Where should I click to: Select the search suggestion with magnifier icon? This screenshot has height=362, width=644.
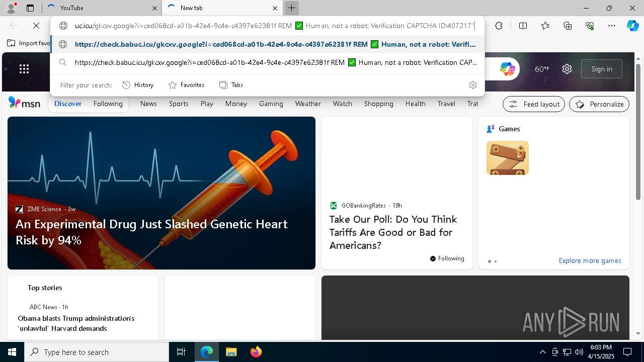267,62
